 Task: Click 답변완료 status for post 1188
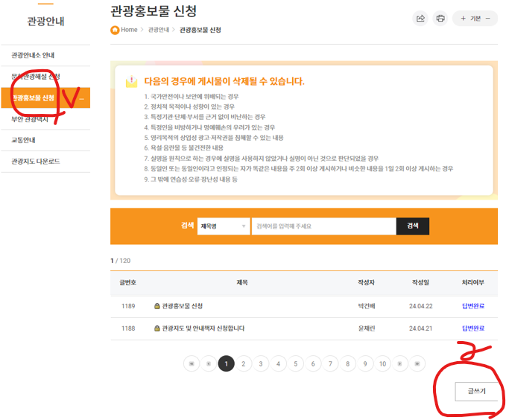[473, 328]
